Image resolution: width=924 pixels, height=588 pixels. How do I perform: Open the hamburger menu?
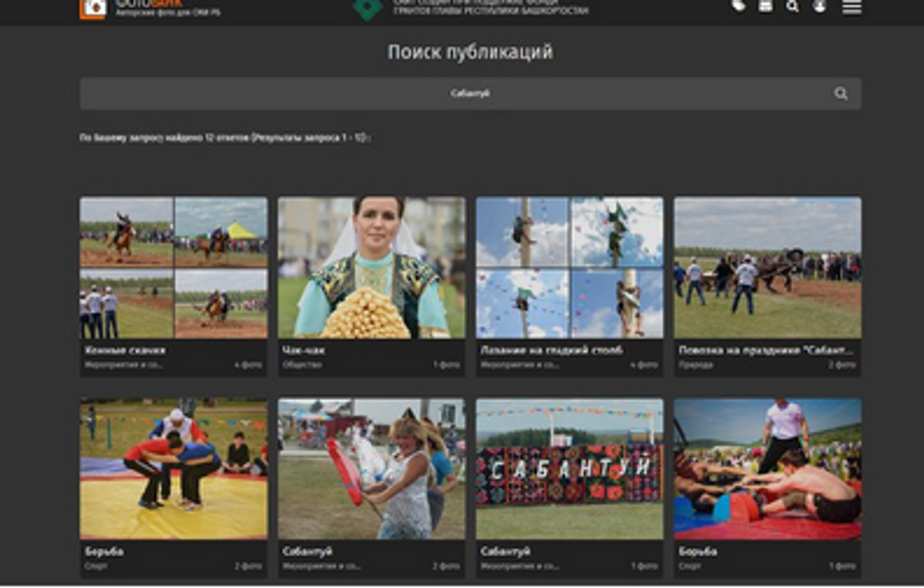851,8
